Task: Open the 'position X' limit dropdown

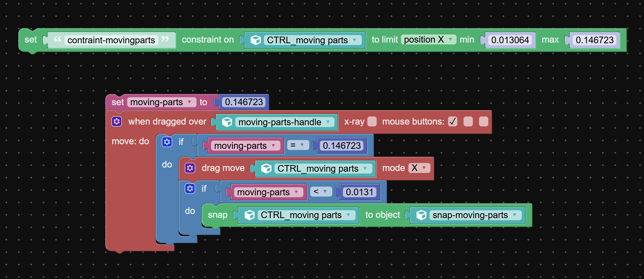Action: (429, 39)
